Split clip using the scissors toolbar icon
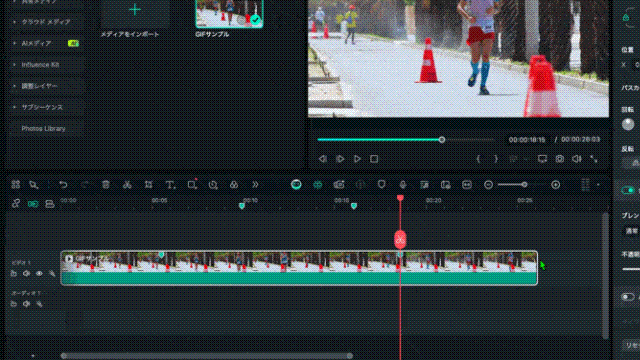 pyautogui.click(x=127, y=184)
